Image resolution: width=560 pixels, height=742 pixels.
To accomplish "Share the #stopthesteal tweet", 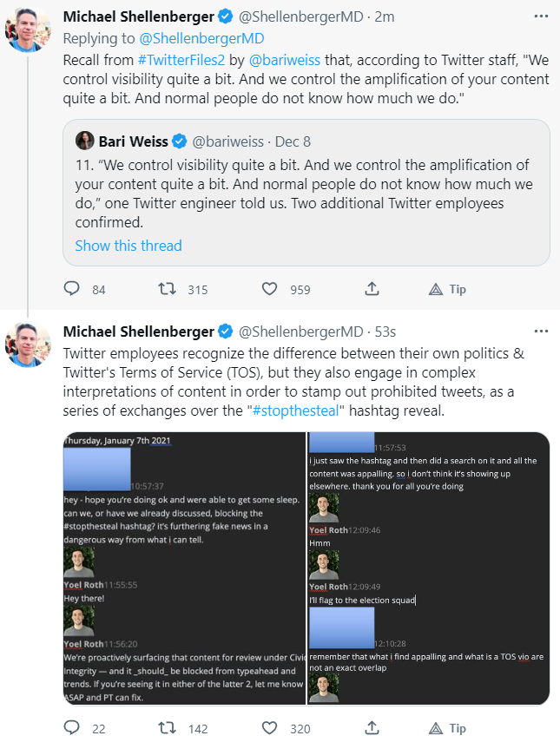I will (x=371, y=727).
